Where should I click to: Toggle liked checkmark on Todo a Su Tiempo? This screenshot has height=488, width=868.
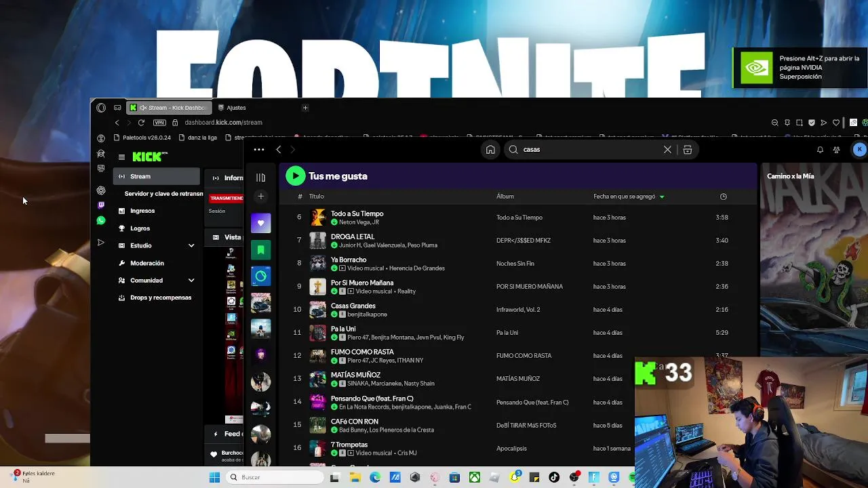pos(334,222)
